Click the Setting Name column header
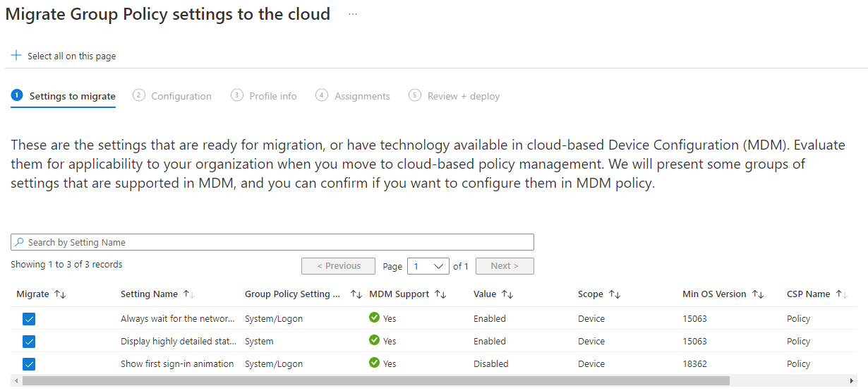Viewport: 868px width, 391px height. click(x=149, y=294)
